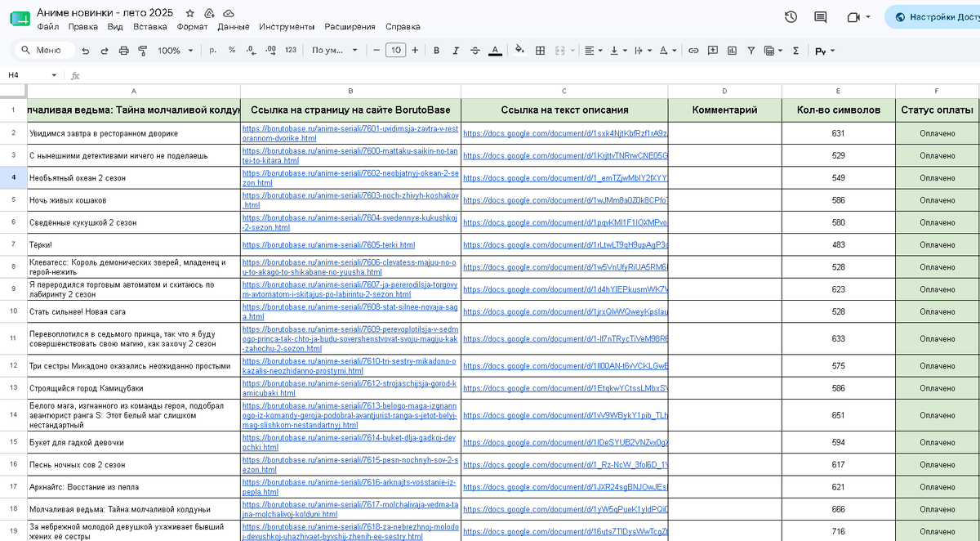Image resolution: width=980 pixels, height=541 pixels.
Task: Open vertical align options
Action: click(618, 51)
